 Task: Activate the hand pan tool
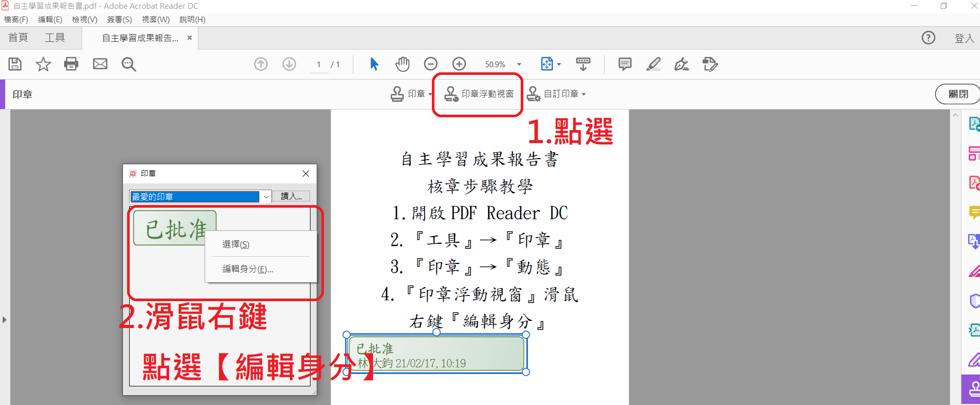402,64
